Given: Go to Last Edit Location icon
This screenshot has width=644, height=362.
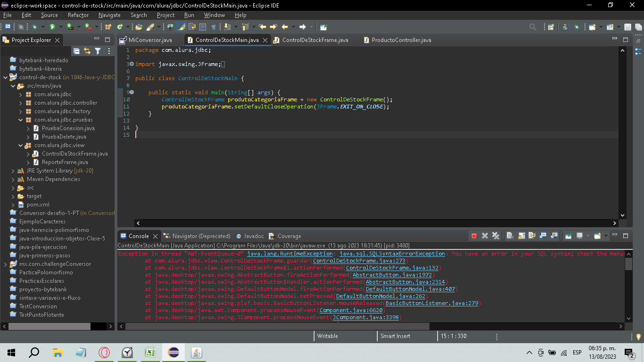Looking at the screenshot, I should [262, 27].
